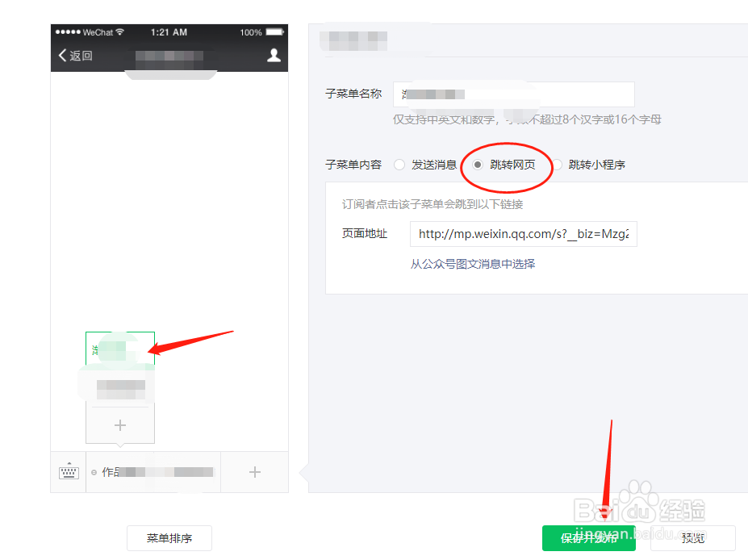Click the 预览 button at bottom right
This screenshot has width=748, height=560.
point(693,537)
